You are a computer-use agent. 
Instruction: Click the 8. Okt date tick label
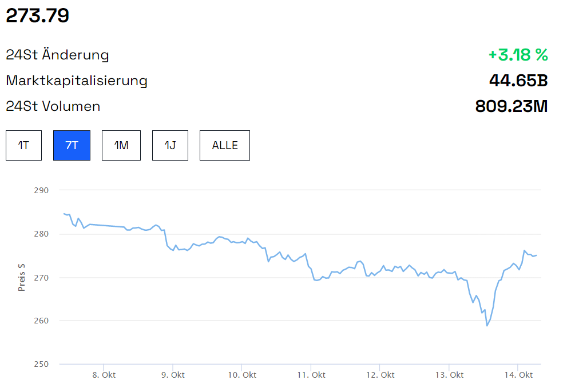pyautogui.click(x=104, y=375)
